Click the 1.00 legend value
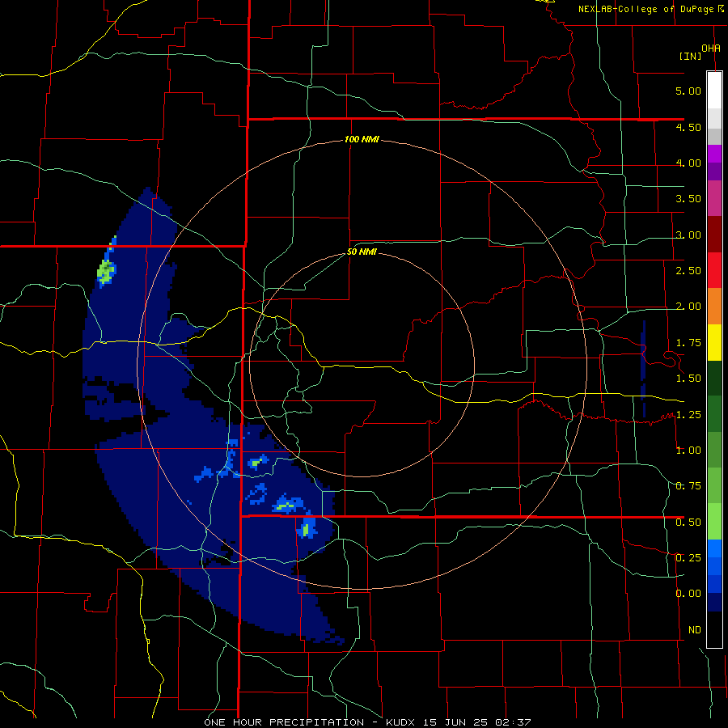The height and width of the screenshot is (728, 728). (688, 451)
